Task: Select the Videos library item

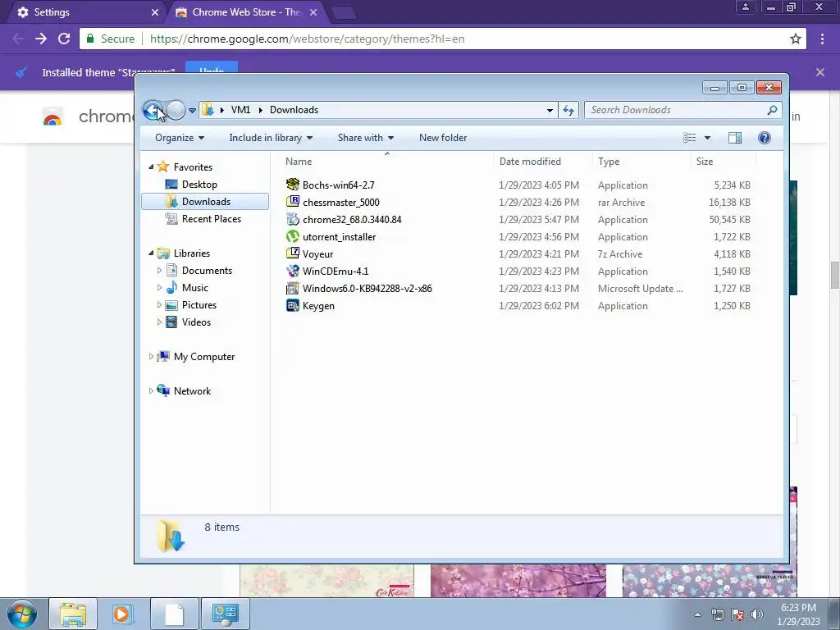Action: click(196, 322)
